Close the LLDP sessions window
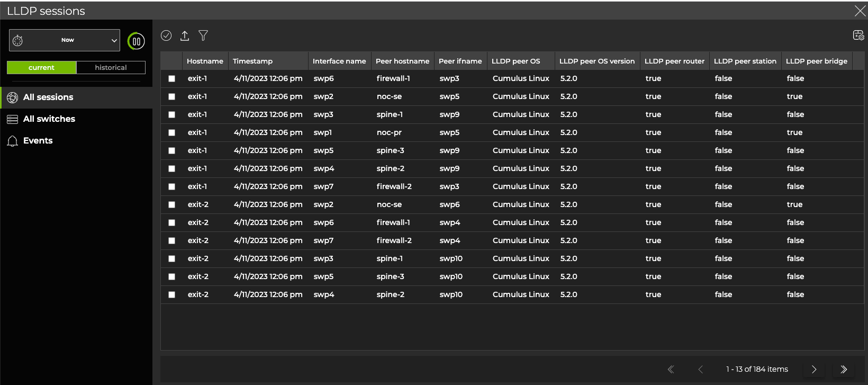868x385 pixels. click(x=860, y=11)
